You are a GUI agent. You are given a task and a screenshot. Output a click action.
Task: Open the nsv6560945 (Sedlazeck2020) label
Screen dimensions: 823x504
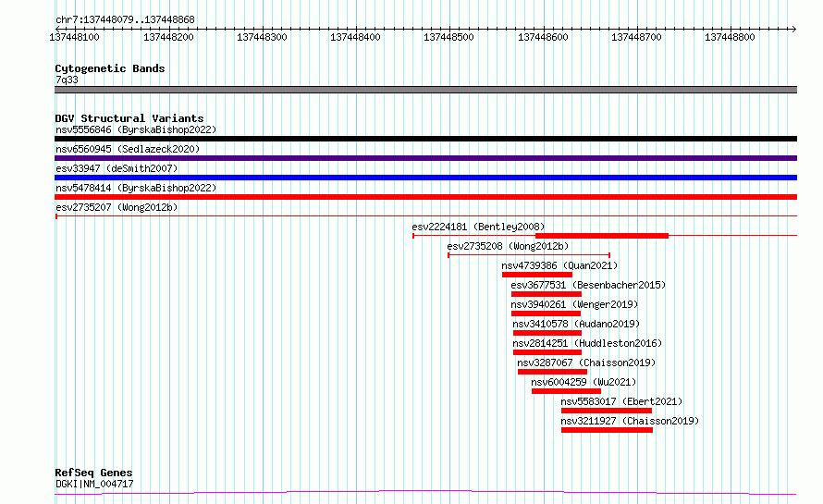tap(128, 149)
